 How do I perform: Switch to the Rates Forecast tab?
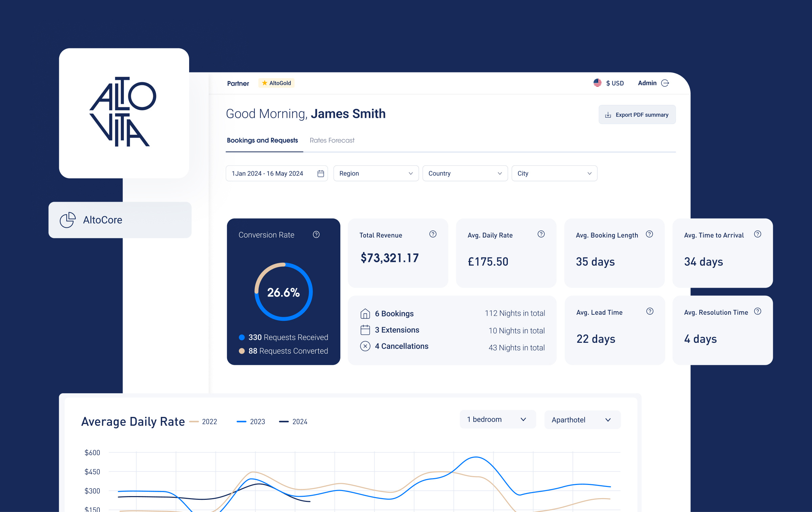click(332, 140)
